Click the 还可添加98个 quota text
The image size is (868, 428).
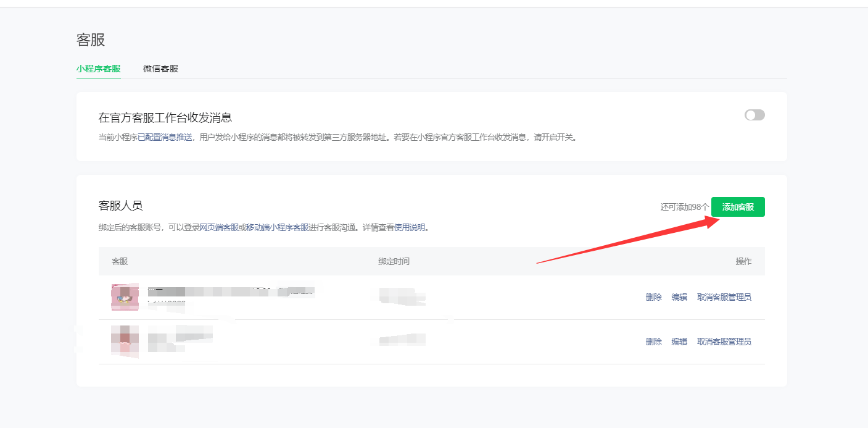684,208
